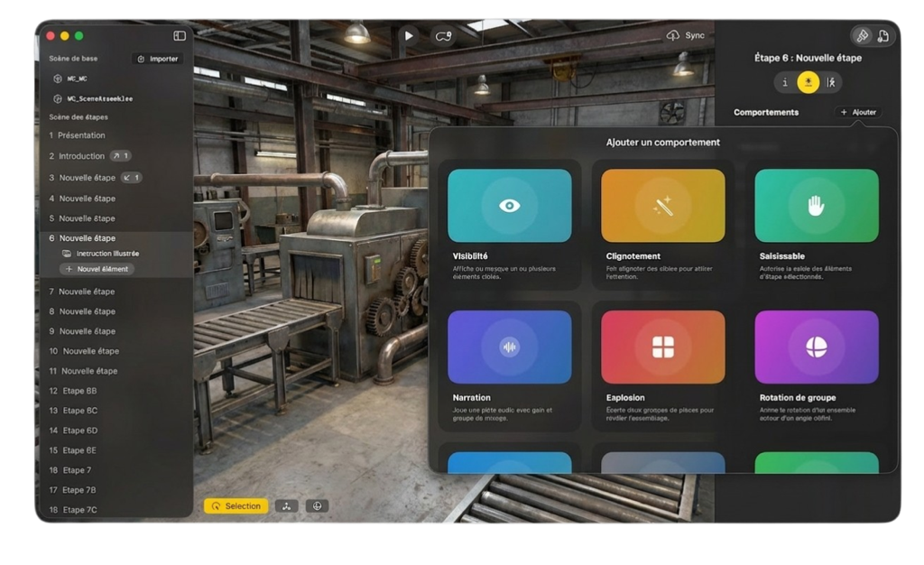Select the yellow behaviors segment
The width and height of the screenshot is (924, 565).
[808, 82]
